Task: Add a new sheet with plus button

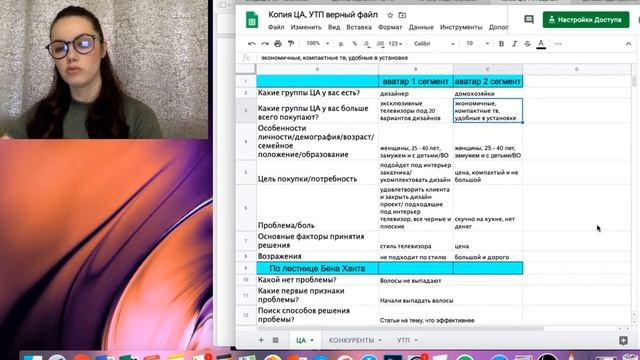Action: point(261,340)
